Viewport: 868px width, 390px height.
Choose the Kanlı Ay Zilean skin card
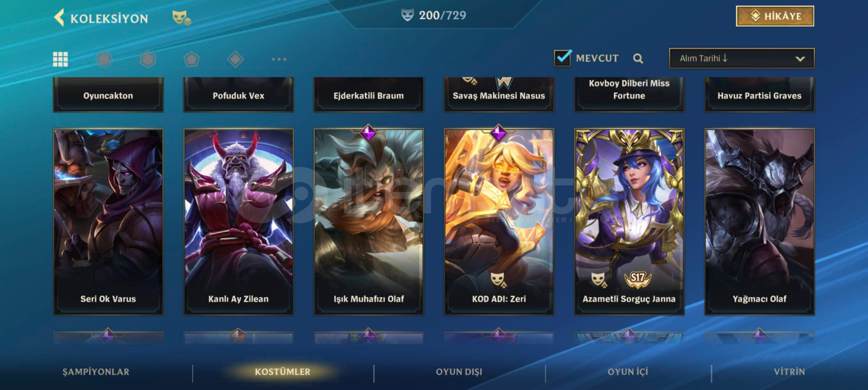pyautogui.click(x=238, y=222)
